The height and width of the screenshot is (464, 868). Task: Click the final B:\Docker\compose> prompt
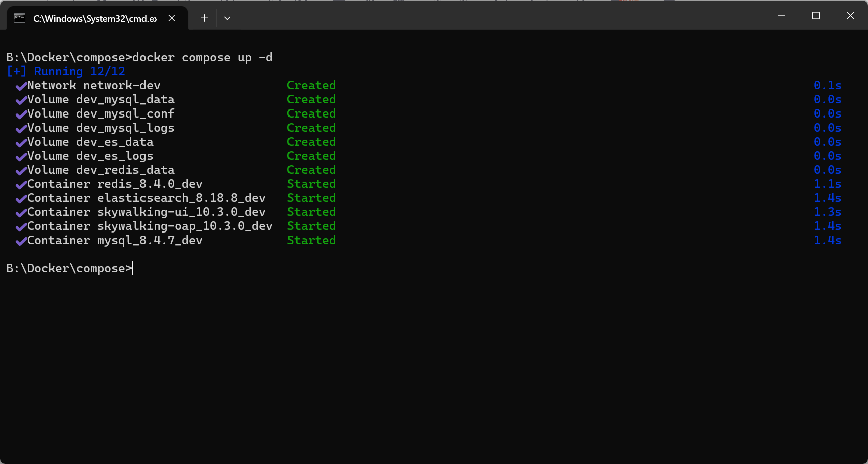[x=69, y=268]
